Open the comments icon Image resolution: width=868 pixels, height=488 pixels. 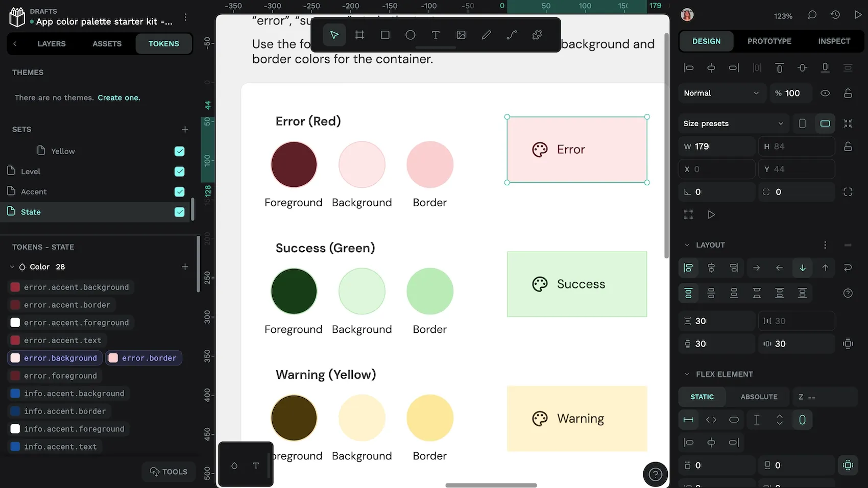(x=812, y=15)
